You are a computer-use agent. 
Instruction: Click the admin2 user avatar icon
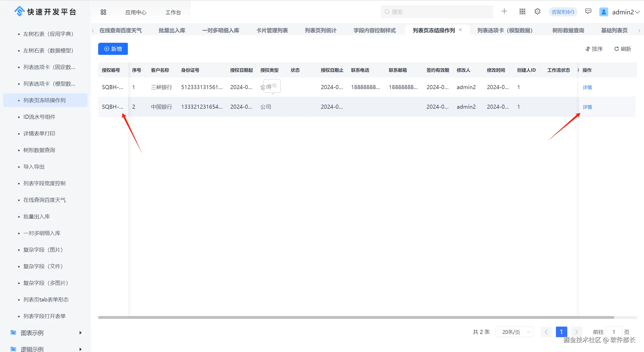(603, 12)
